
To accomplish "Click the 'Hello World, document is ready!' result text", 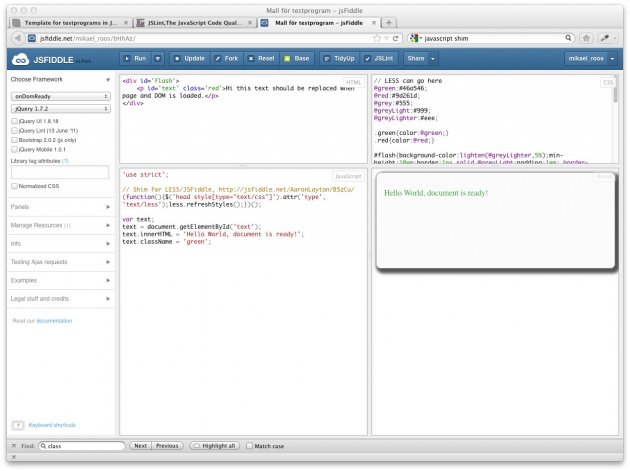I will pyautogui.click(x=436, y=193).
